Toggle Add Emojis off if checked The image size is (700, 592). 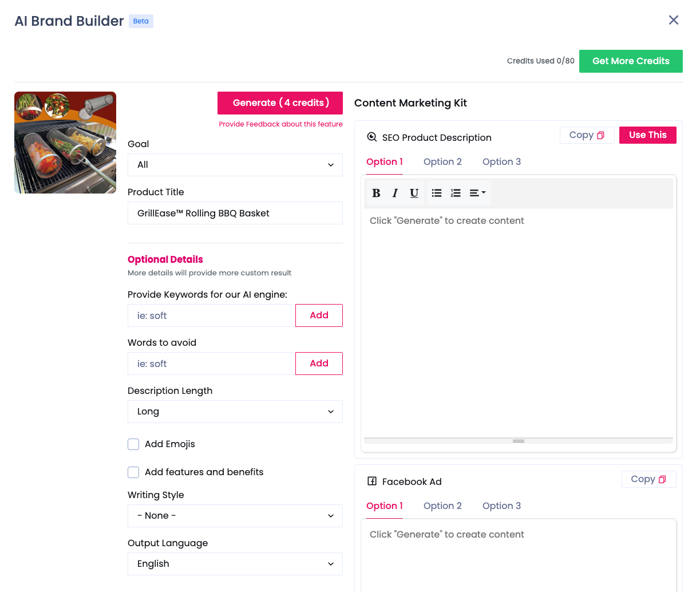pos(133,444)
